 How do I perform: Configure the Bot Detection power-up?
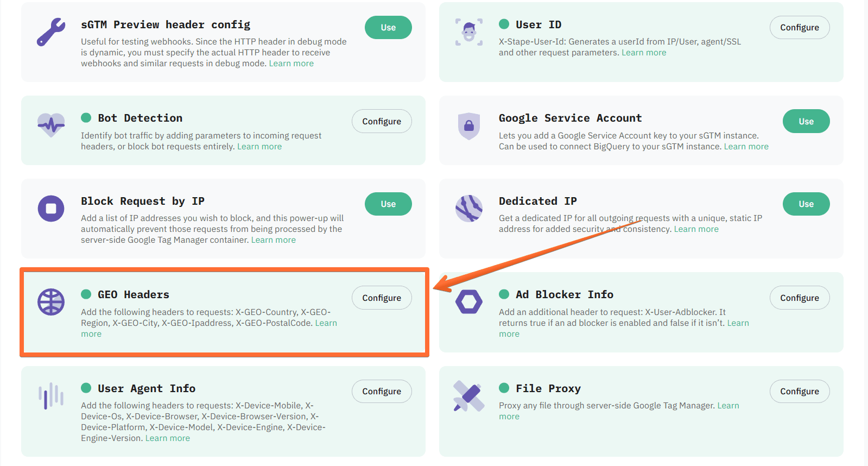tap(382, 122)
